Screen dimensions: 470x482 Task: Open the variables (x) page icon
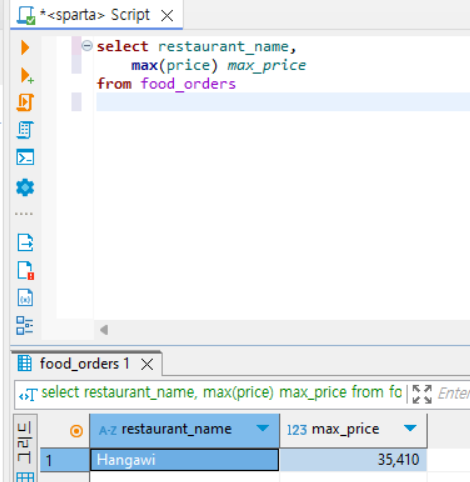[x=25, y=298]
